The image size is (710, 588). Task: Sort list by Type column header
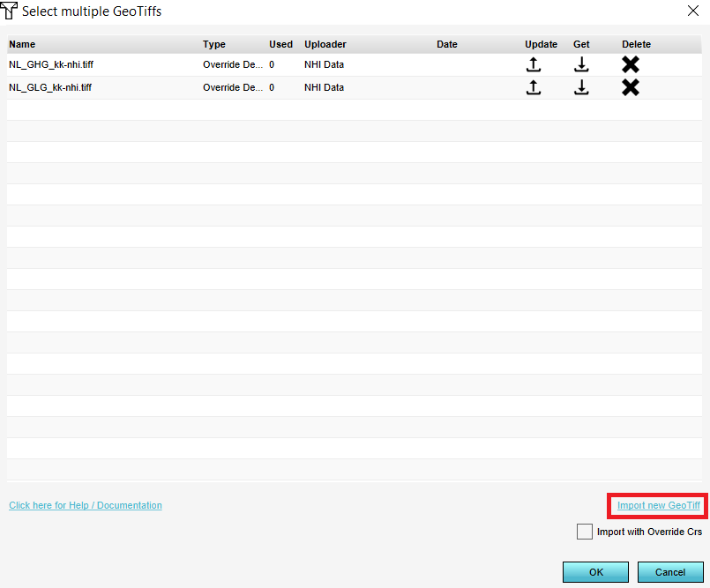[214, 44]
